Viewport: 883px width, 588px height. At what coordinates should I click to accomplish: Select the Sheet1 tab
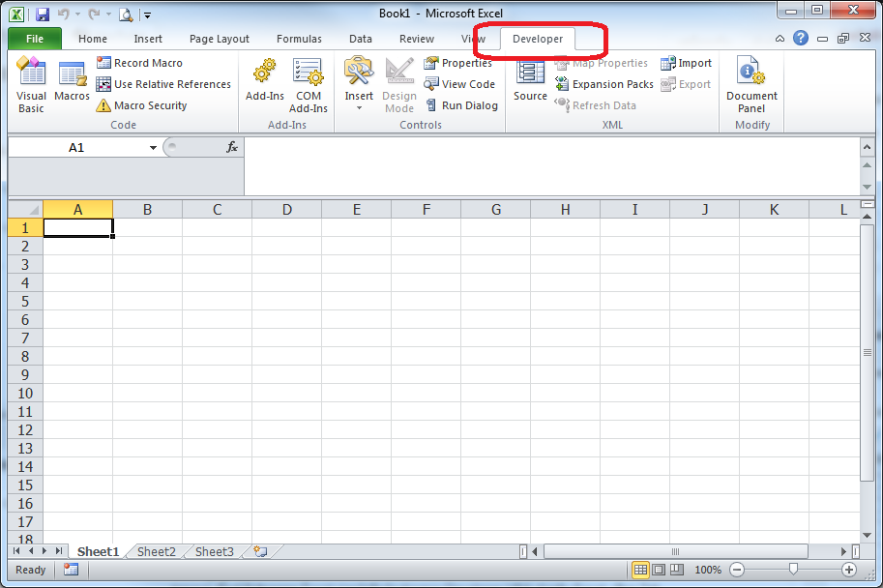pos(98,551)
